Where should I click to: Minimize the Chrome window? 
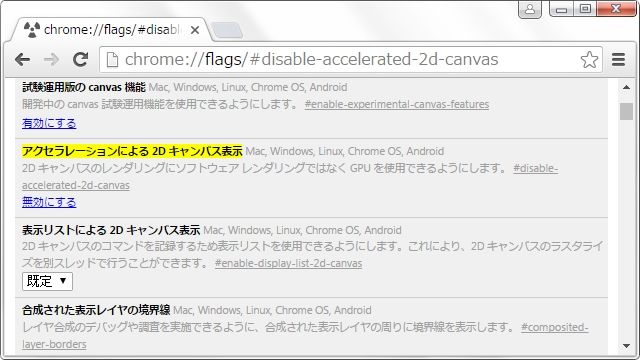pos(561,9)
